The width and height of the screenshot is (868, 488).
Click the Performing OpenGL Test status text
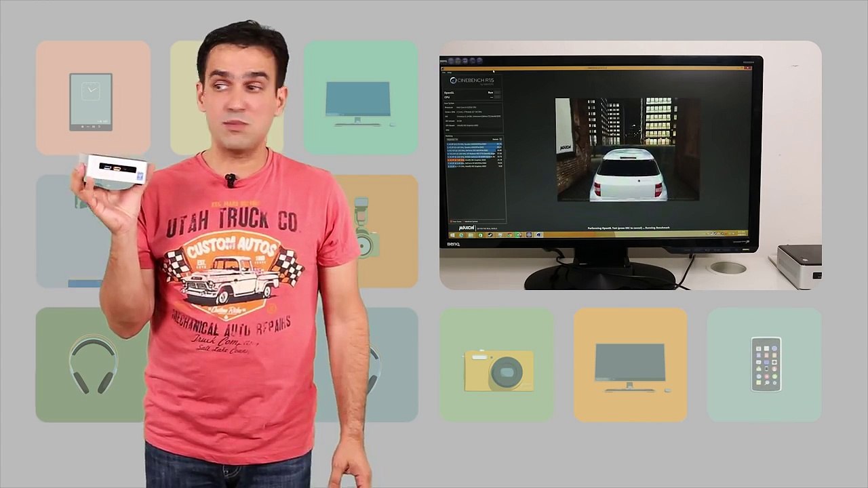coord(628,228)
